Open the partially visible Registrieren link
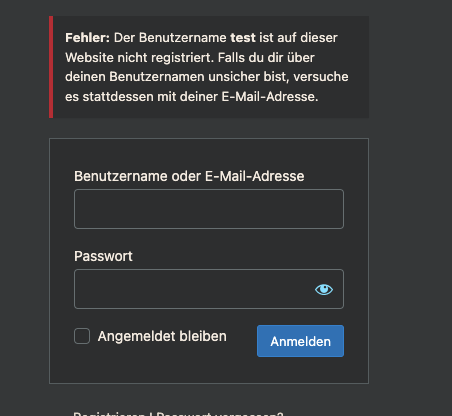 click(109, 414)
